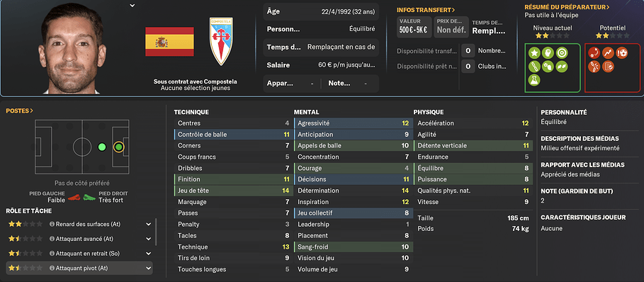Expand the Attaquant pivot role dropdown
Screen dimensions: 644x282
pos(148,268)
